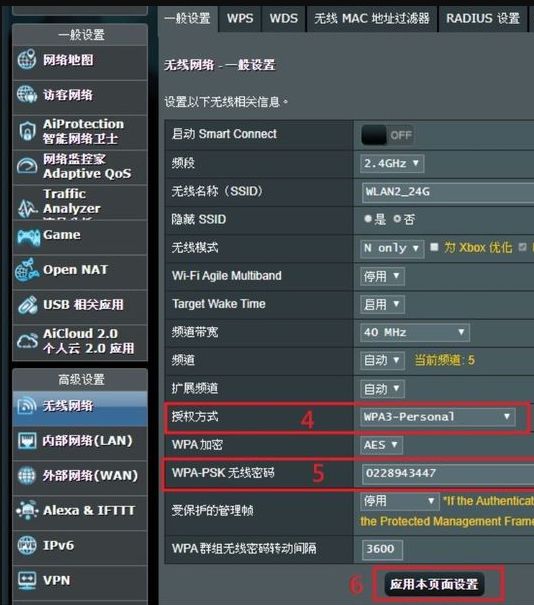
Task: Open the 频段 2.4GHz dropdown
Action: pos(392,163)
